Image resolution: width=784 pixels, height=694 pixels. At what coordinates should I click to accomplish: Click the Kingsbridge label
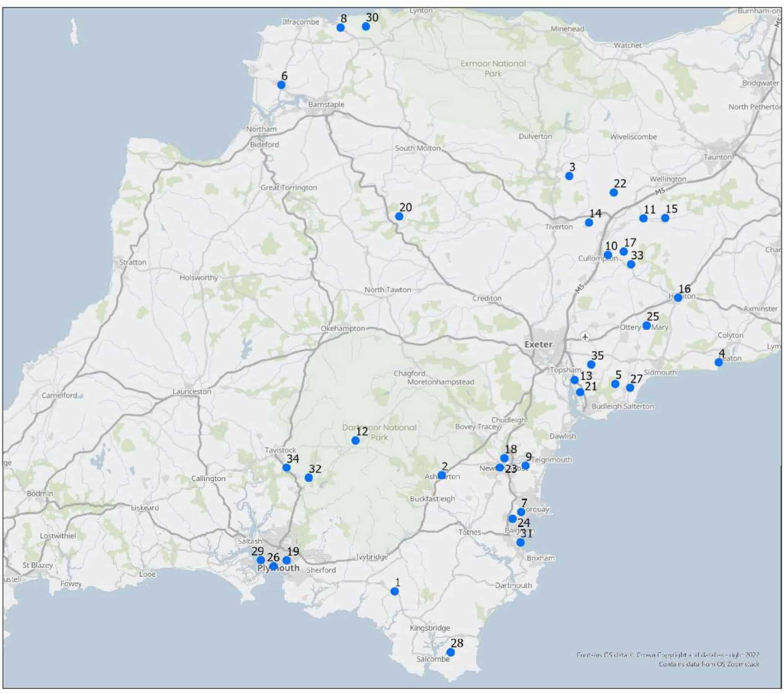click(x=430, y=628)
